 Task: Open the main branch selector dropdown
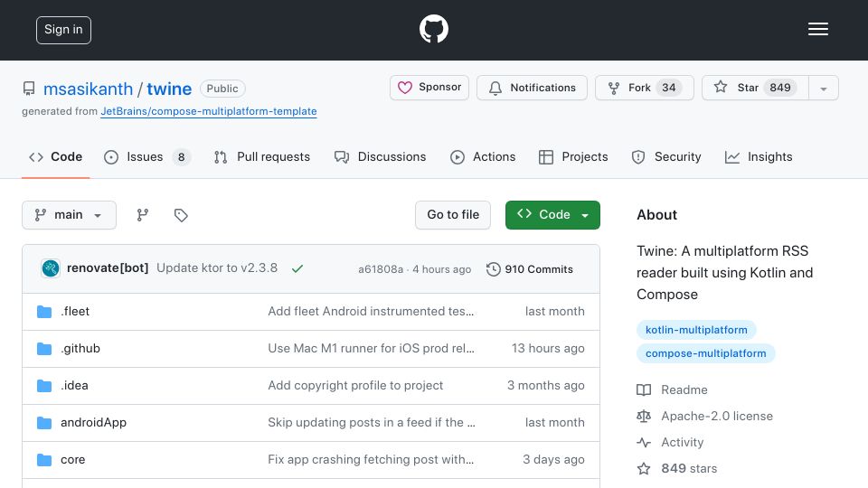(70, 215)
